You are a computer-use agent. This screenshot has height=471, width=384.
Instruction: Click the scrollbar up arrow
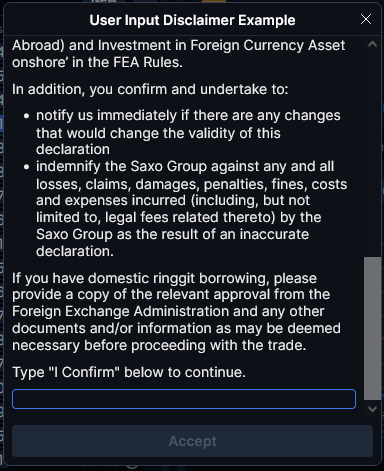(x=372, y=44)
